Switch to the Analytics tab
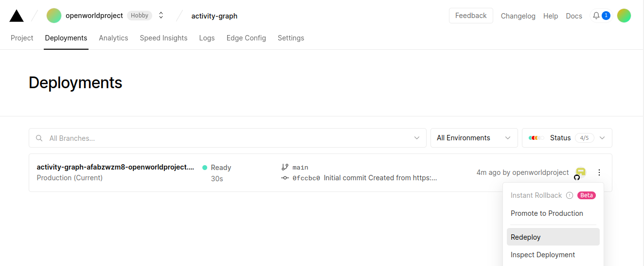644x266 pixels. (113, 38)
